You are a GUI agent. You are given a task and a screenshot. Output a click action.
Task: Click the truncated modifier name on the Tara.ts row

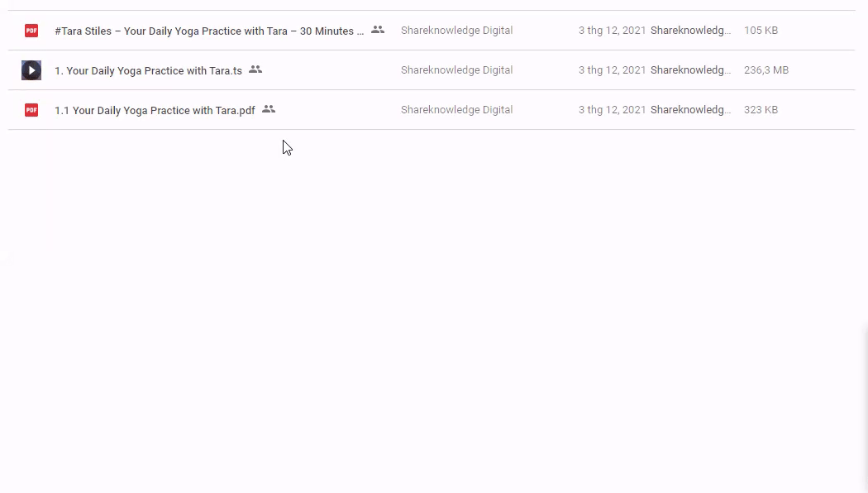[x=690, y=70]
